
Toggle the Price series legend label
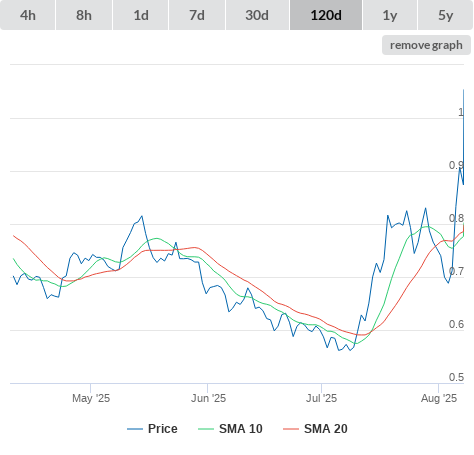point(163,429)
